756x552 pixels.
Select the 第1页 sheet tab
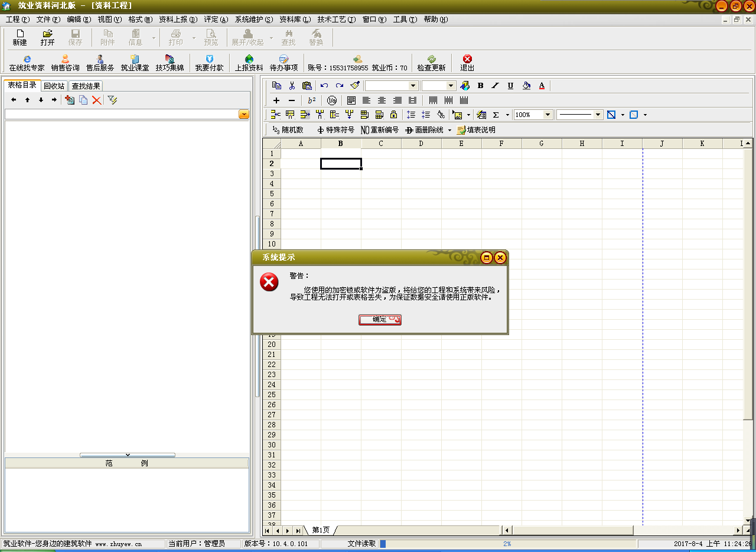[x=321, y=530]
